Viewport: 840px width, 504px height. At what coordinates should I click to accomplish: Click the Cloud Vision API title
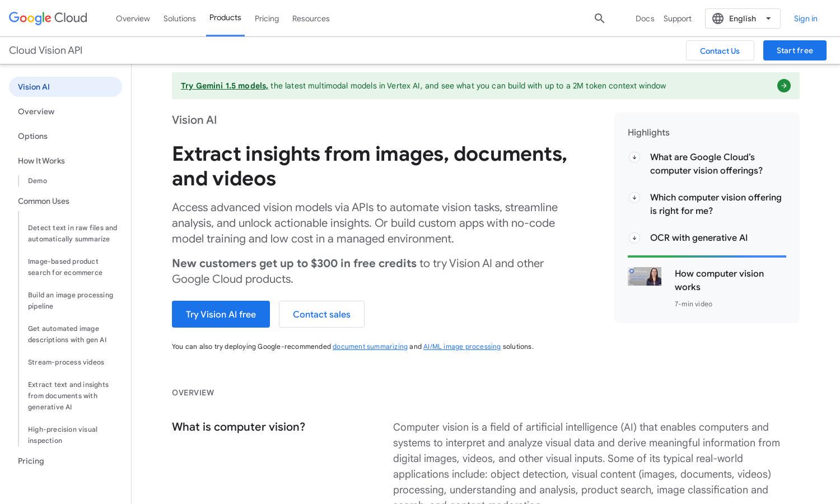coord(46,50)
